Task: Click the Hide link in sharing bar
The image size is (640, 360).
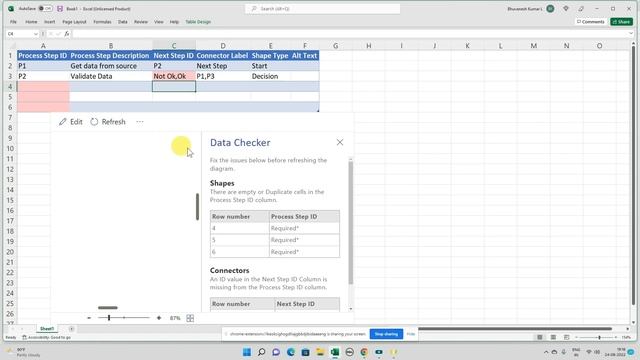Action: click(411, 334)
